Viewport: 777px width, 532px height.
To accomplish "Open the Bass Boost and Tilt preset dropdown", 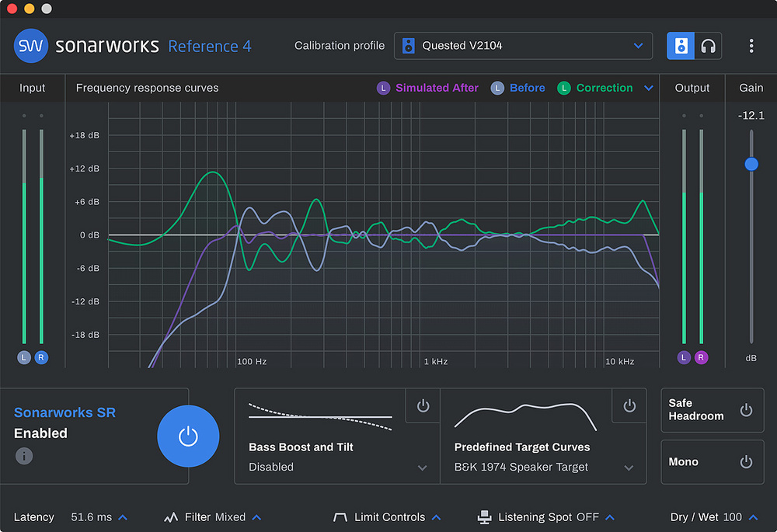I will [422, 468].
